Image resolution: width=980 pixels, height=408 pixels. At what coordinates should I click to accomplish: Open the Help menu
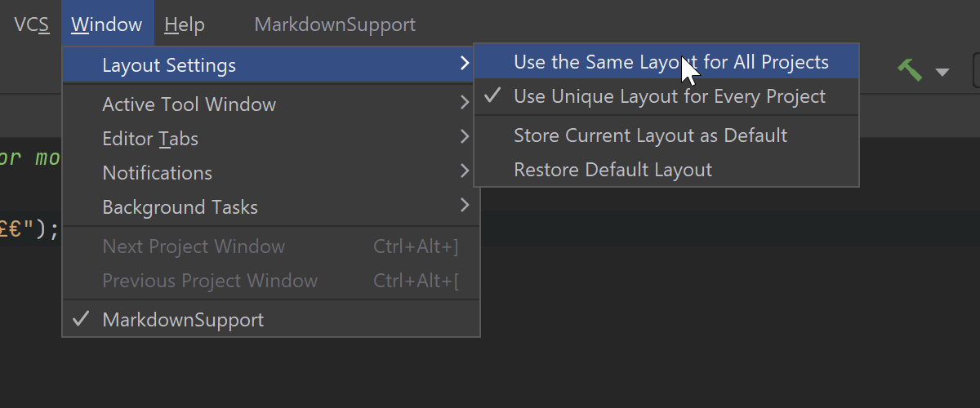coord(185,25)
